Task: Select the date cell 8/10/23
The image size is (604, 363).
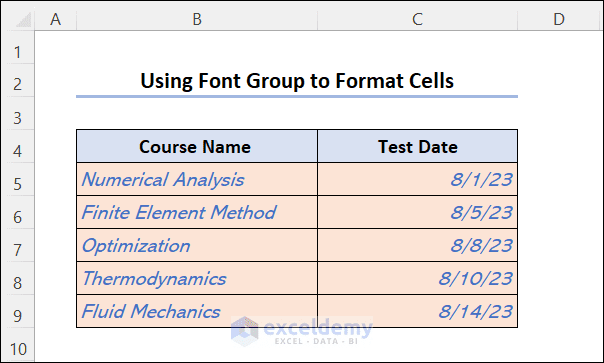Action: (418, 279)
